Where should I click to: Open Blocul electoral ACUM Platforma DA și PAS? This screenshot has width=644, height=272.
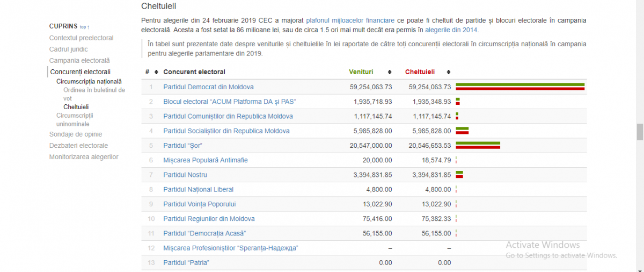point(230,102)
